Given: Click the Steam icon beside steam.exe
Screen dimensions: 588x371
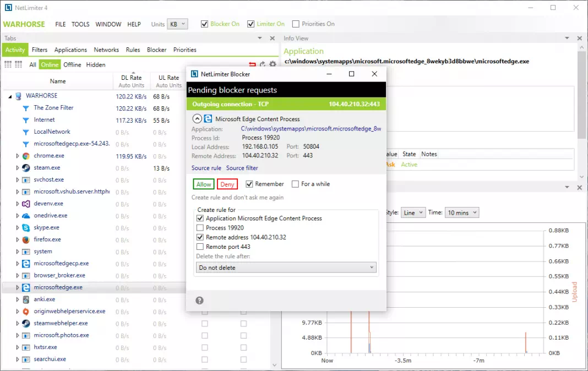Looking at the screenshot, I should pos(26,168).
